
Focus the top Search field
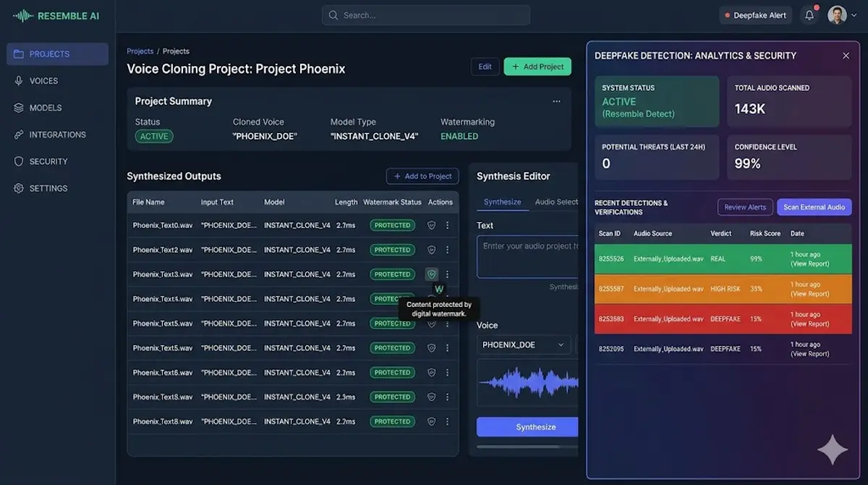click(x=426, y=15)
